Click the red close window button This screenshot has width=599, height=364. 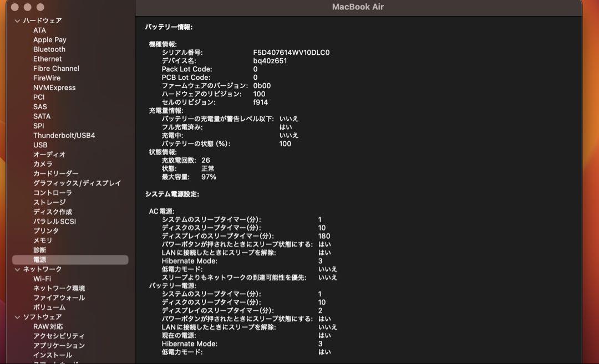tap(15, 7)
